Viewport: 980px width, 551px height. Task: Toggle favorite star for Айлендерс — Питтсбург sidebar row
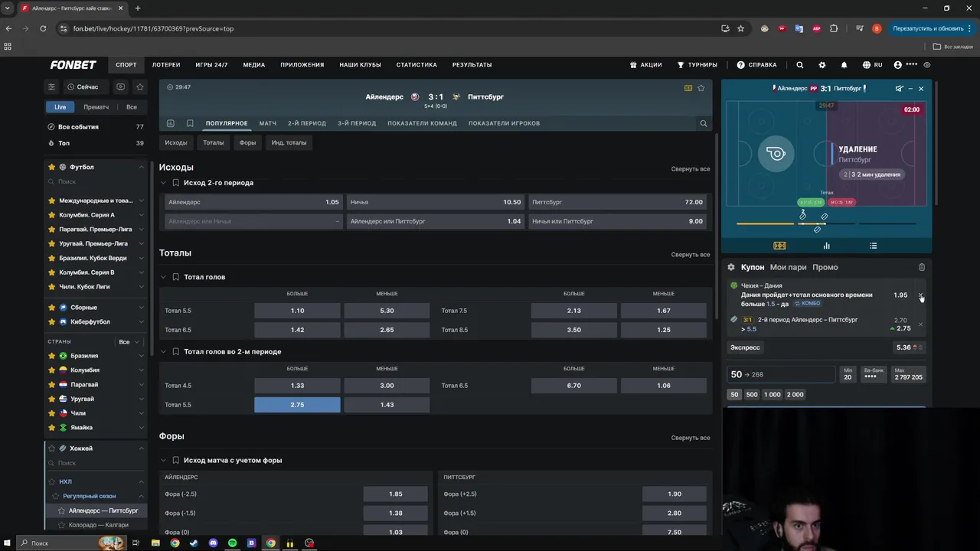62,510
